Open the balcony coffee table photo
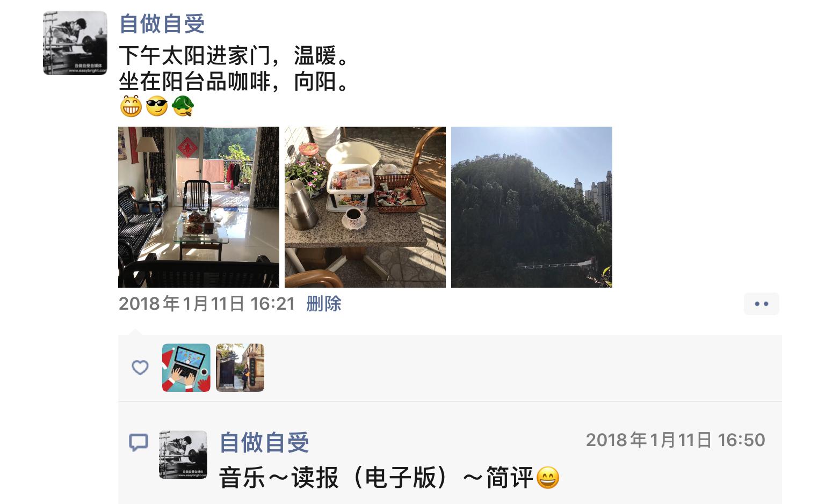 pyautogui.click(x=365, y=207)
